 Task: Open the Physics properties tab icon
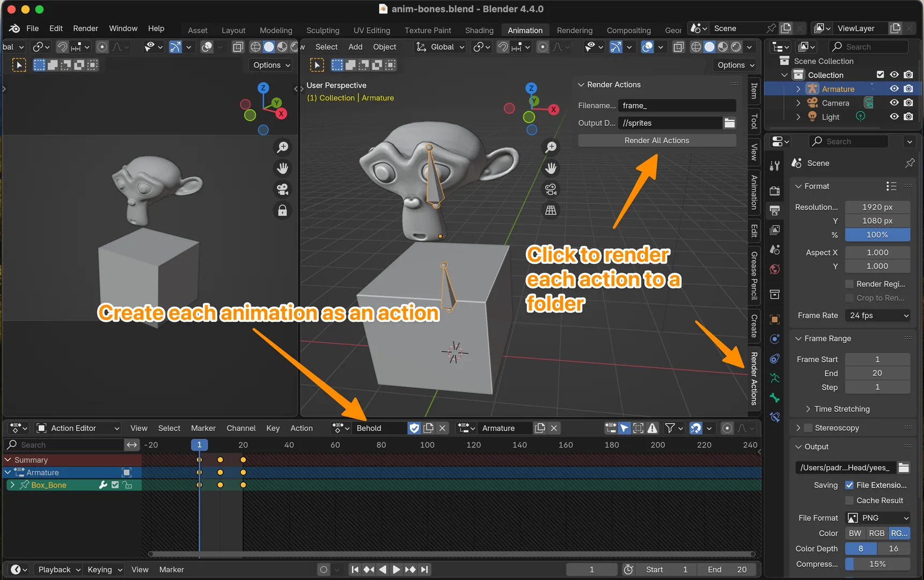(774, 339)
